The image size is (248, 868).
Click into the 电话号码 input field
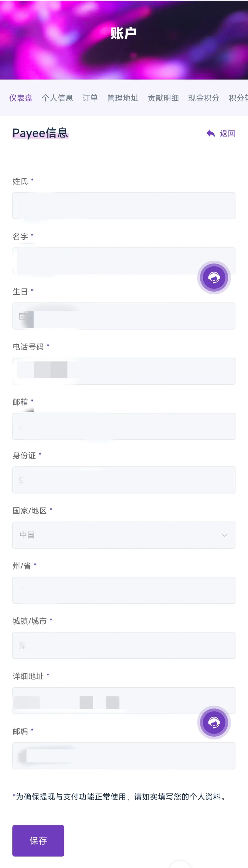coord(124,371)
